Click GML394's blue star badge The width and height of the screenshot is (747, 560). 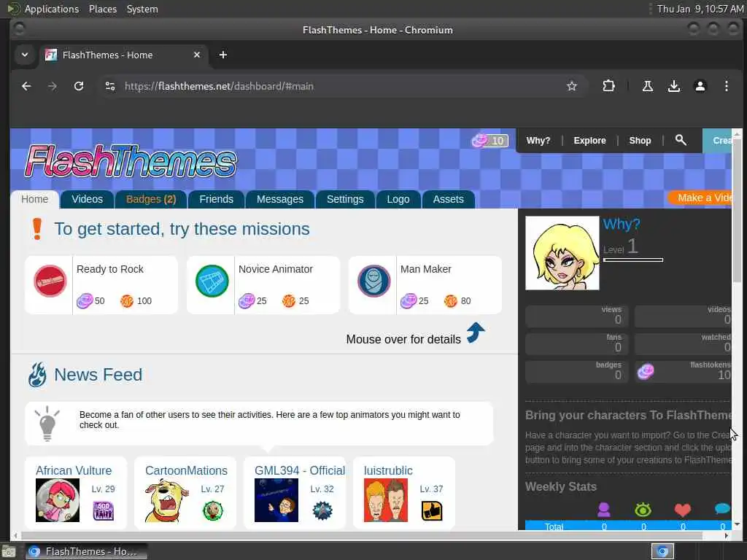[322, 511]
